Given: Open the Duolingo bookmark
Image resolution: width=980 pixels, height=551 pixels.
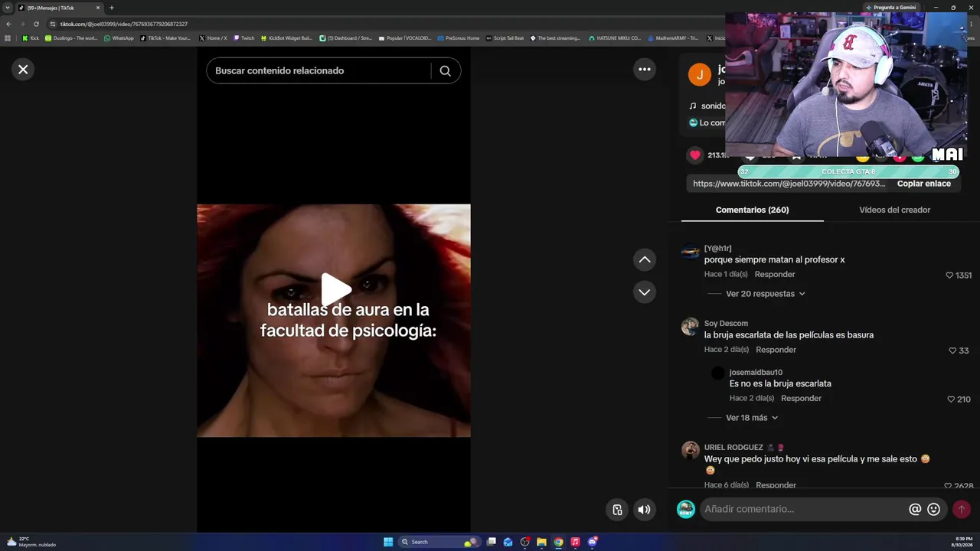Looking at the screenshot, I should click(x=71, y=38).
